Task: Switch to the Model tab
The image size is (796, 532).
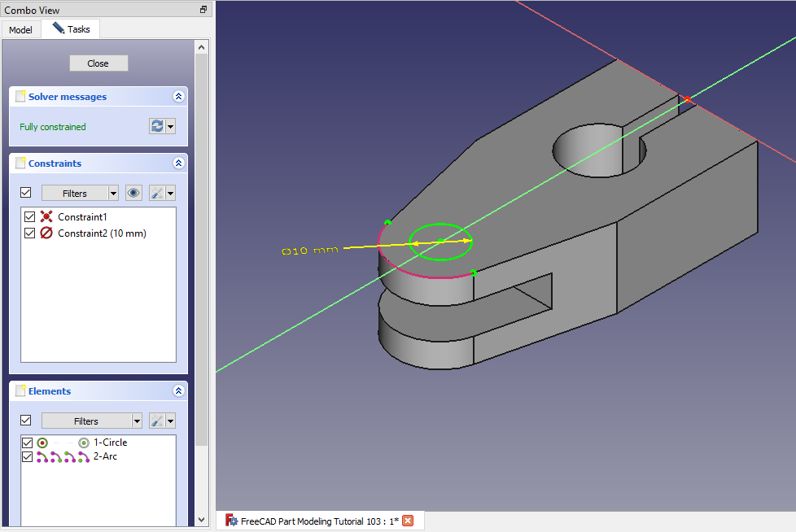Action: click(x=20, y=30)
